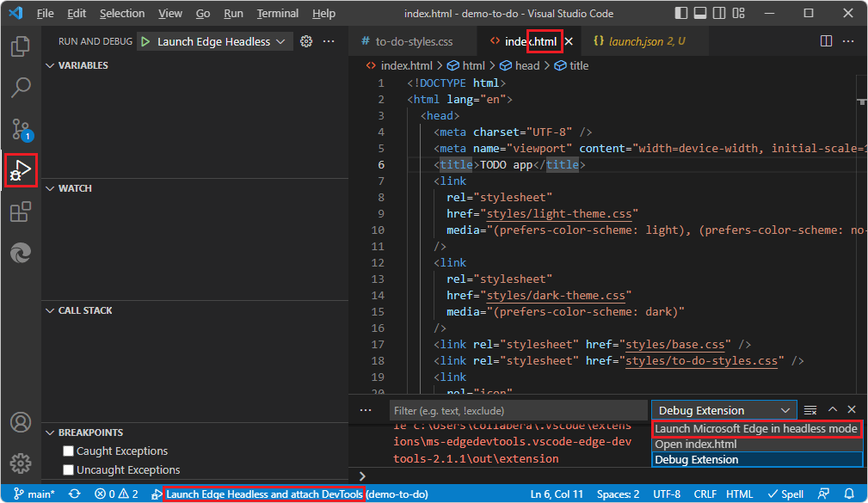The height and width of the screenshot is (503, 868).
Task: Click the Filter debug console input field
Action: pyautogui.click(x=516, y=410)
